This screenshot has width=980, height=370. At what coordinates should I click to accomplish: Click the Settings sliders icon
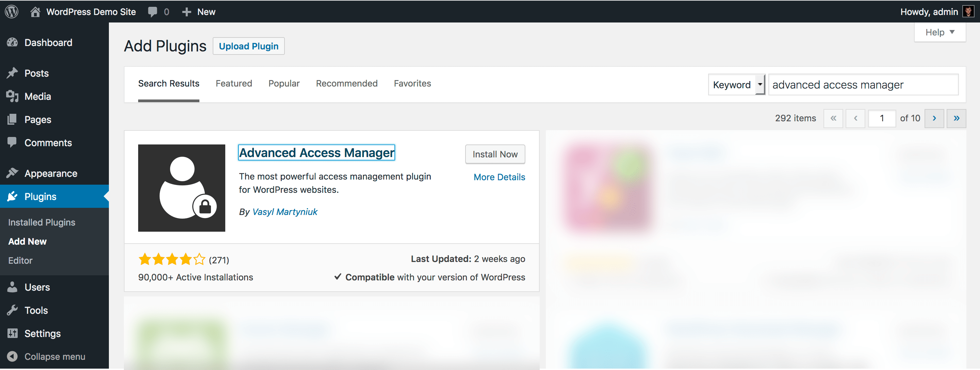click(12, 333)
